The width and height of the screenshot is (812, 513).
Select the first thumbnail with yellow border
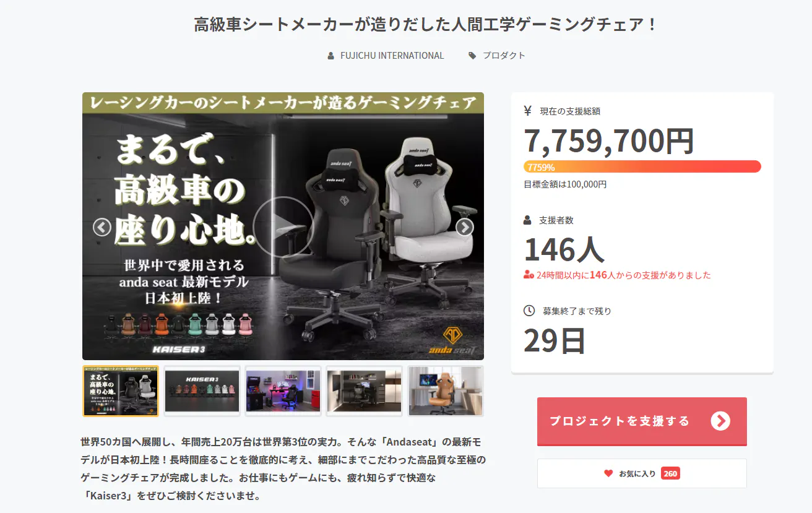click(x=121, y=391)
